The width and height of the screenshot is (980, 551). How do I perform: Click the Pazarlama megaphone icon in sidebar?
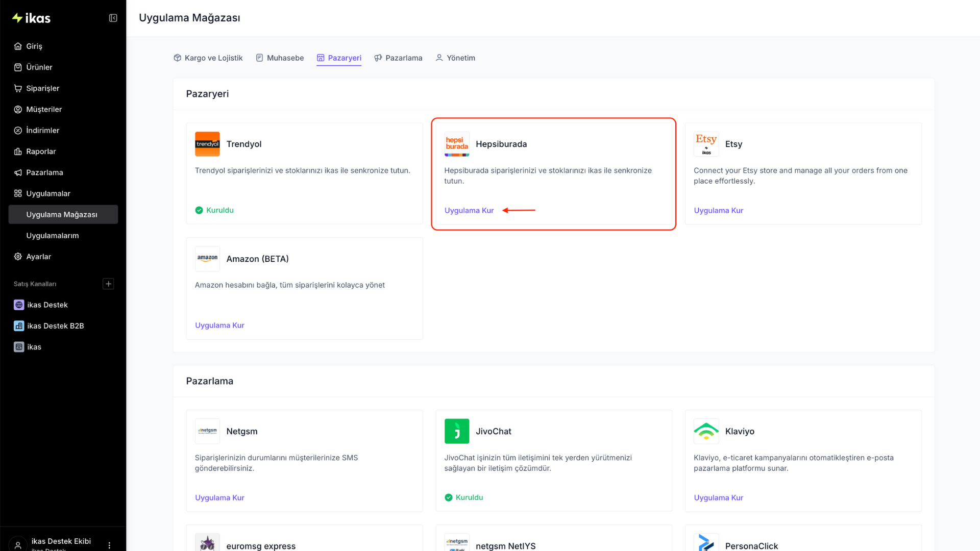18,172
